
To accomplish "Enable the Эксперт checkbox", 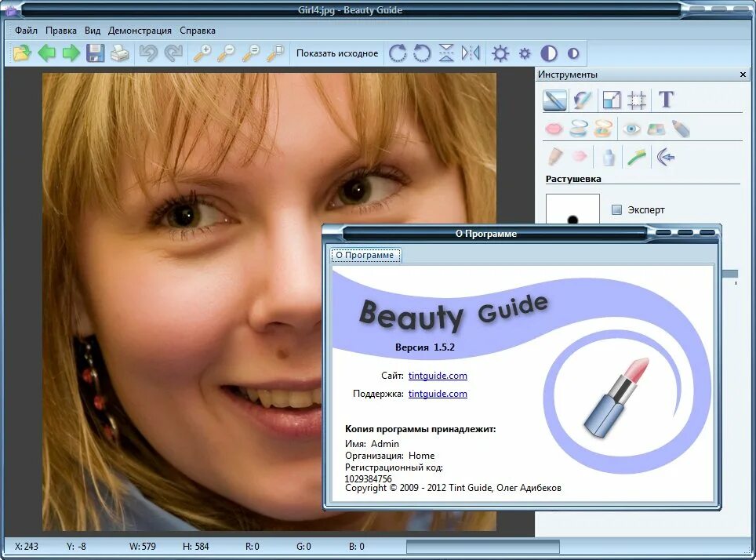I will click(x=616, y=209).
